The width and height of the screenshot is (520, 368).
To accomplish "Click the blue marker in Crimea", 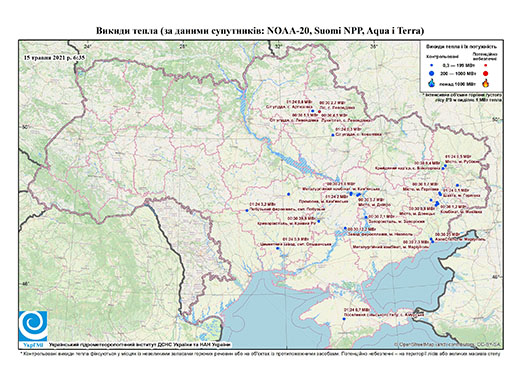I will 344,319.
